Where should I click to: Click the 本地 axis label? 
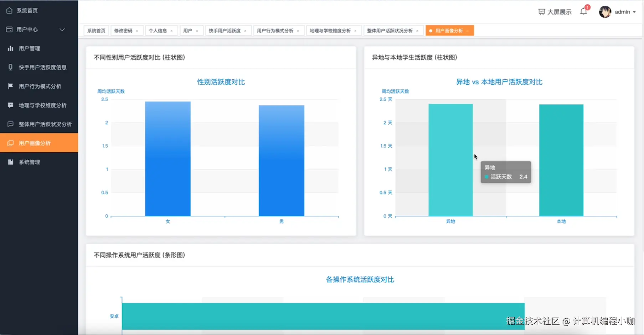point(561,221)
